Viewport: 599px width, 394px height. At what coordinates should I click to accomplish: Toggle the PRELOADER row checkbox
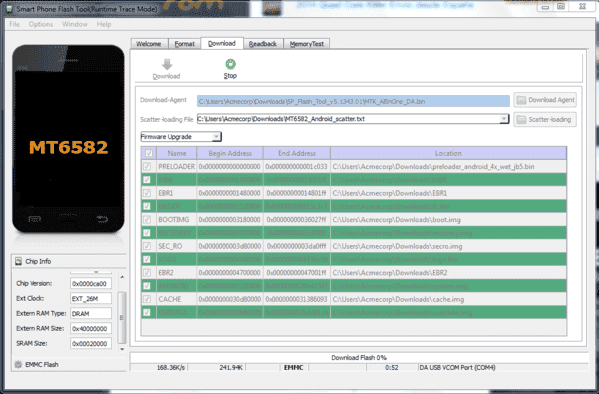(x=147, y=167)
